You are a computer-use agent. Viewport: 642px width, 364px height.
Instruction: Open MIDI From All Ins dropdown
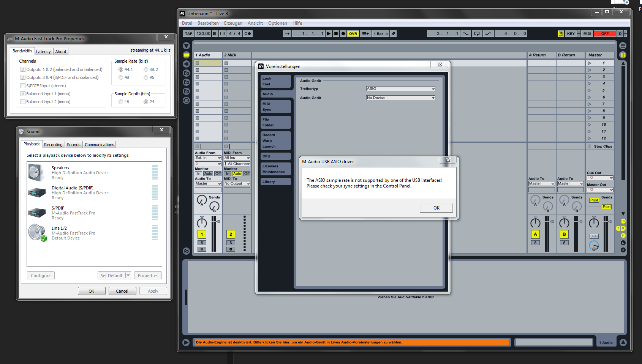(237, 158)
